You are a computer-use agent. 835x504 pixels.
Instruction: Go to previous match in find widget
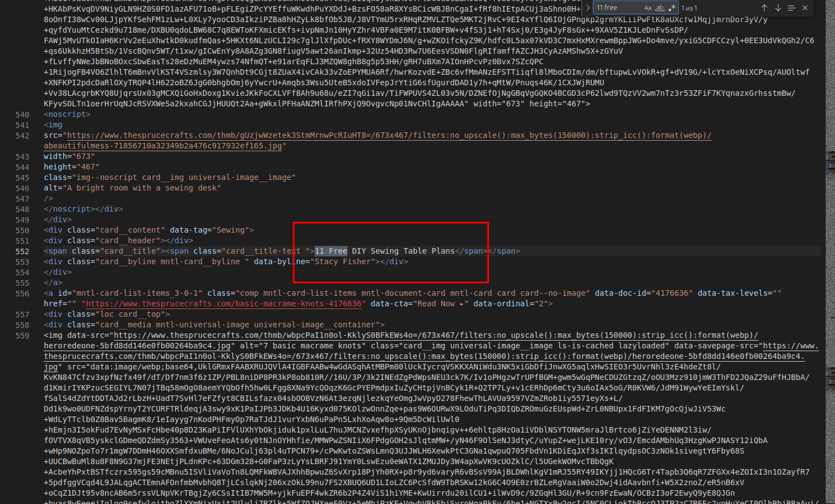point(764,8)
